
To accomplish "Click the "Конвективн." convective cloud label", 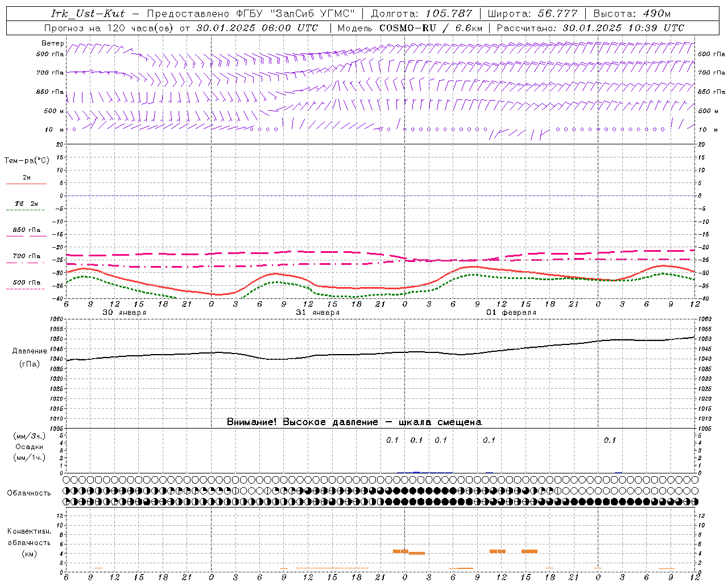I will [30, 531].
